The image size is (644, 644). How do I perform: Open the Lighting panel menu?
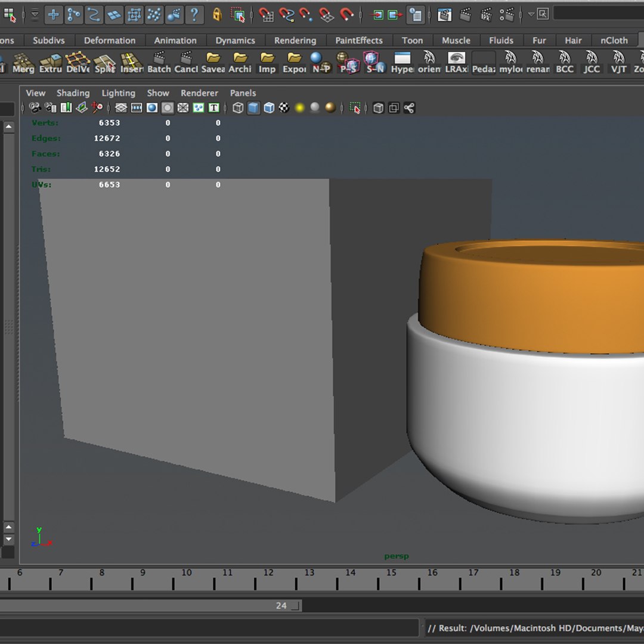tap(118, 93)
